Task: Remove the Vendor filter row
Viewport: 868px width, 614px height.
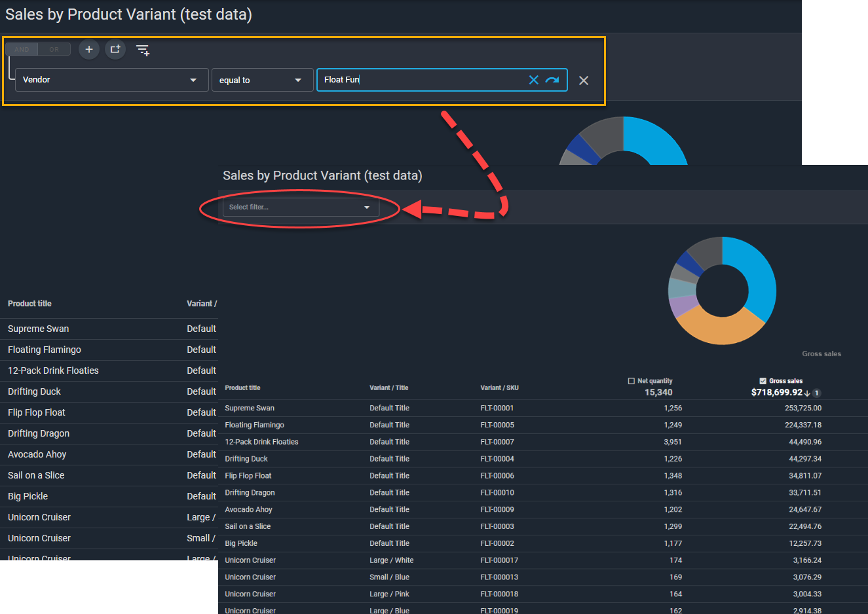Action: pyautogui.click(x=584, y=81)
